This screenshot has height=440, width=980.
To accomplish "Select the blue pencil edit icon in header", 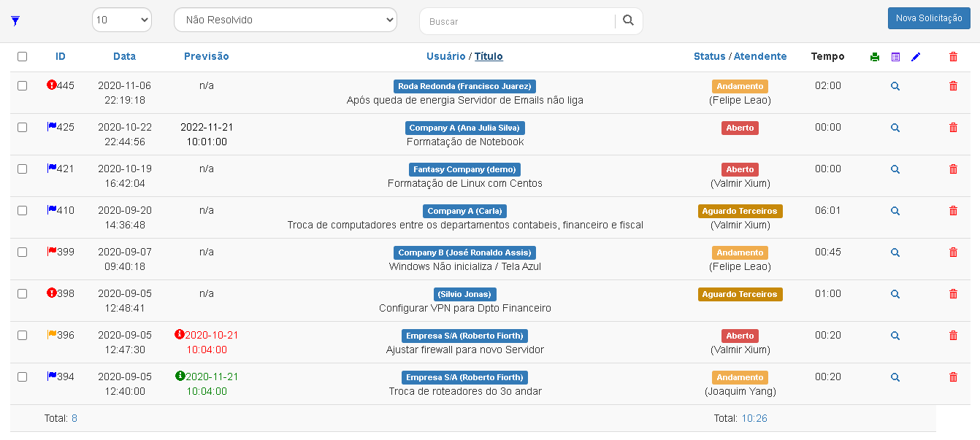I will click(x=916, y=56).
